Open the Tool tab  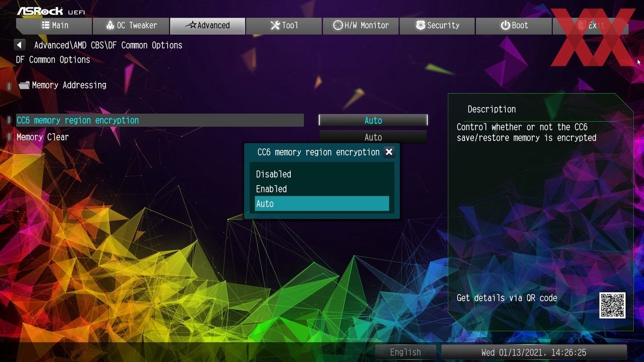[x=284, y=26]
